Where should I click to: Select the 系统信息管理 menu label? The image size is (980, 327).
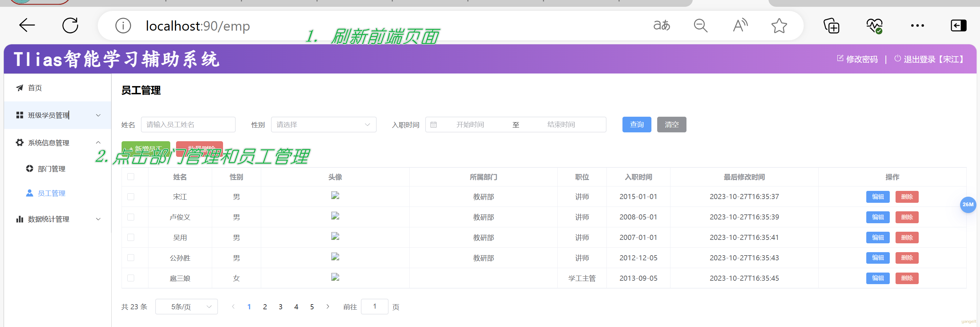[48, 143]
